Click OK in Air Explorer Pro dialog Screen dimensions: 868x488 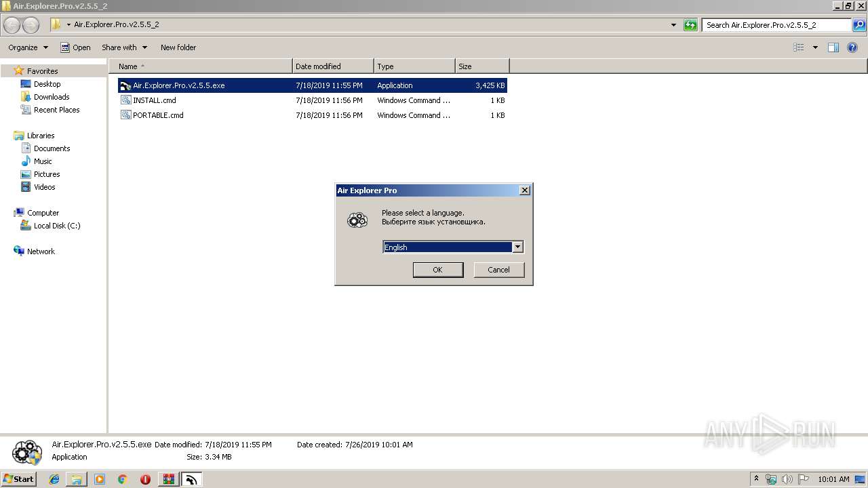pyautogui.click(x=438, y=270)
